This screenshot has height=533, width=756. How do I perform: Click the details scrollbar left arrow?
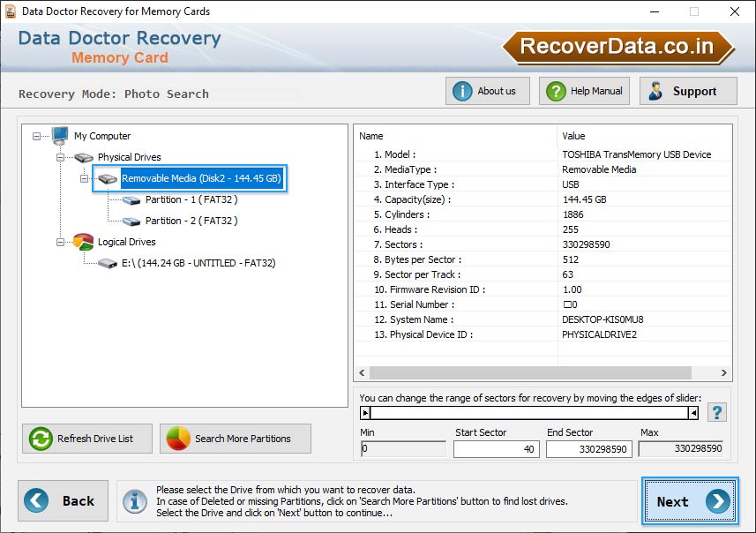[362, 373]
